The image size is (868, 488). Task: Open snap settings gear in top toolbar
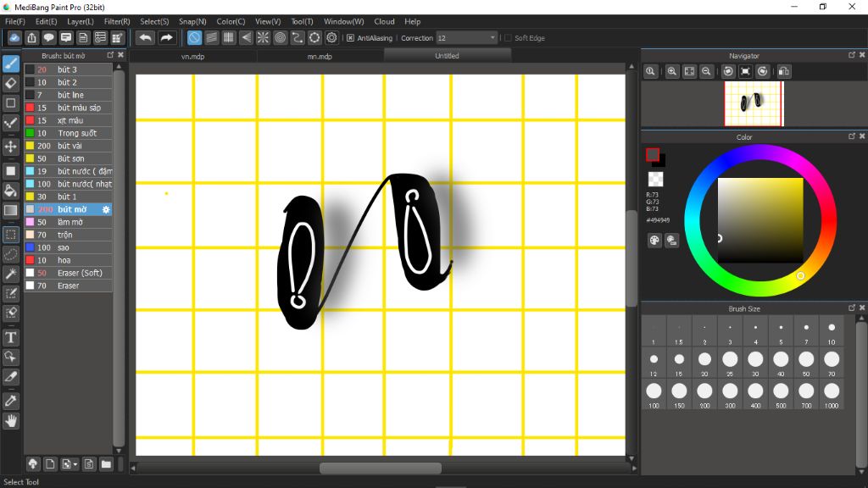[x=331, y=37]
